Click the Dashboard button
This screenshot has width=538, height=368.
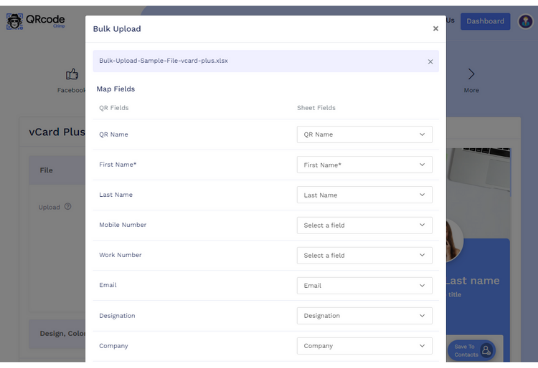485,21
